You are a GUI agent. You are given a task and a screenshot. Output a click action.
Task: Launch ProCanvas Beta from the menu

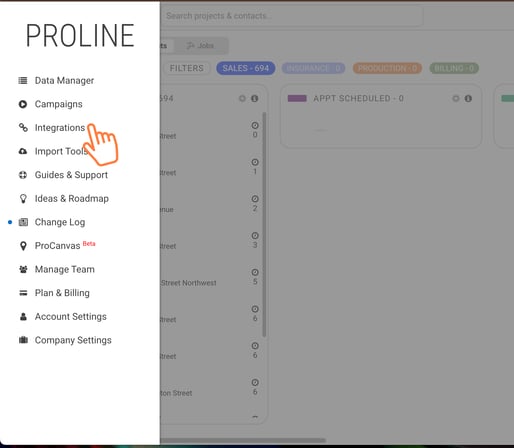(x=65, y=246)
